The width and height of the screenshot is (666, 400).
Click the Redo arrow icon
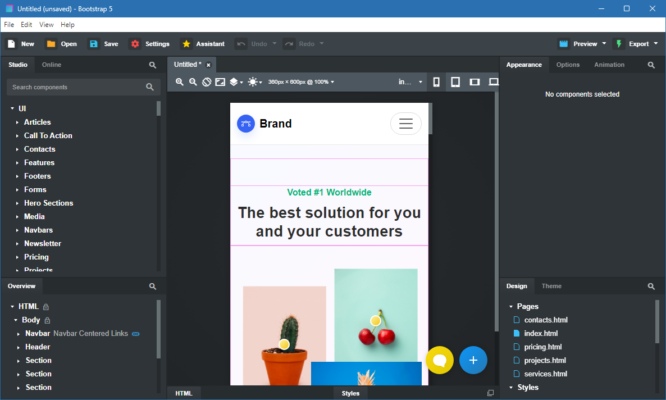[x=289, y=44]
